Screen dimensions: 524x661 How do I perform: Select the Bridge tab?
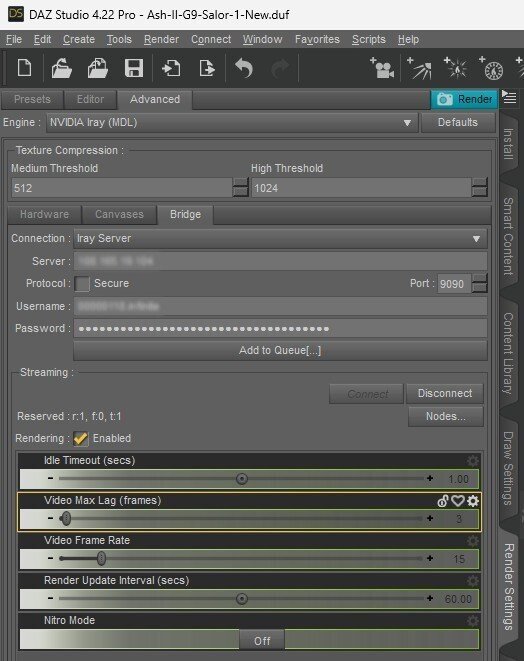pyautogui.click(x=185, y=215)
